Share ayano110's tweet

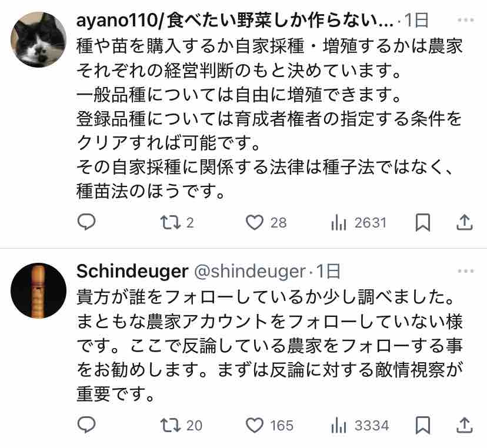tap(464, 222)
